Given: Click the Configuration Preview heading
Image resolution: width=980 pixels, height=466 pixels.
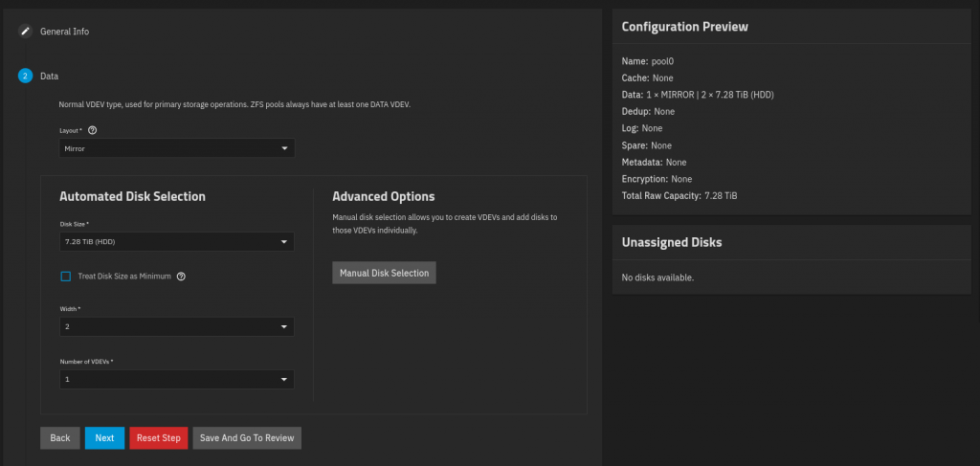Looking at the screenshot, I should pos(684,27).
